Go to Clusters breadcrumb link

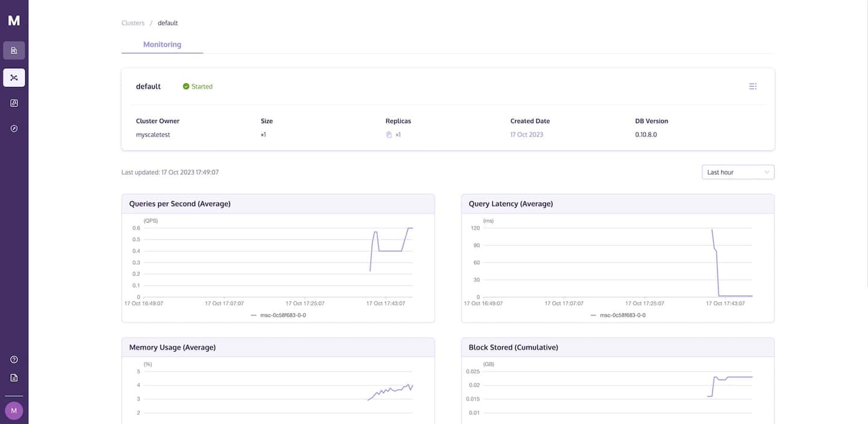point(133,23)
